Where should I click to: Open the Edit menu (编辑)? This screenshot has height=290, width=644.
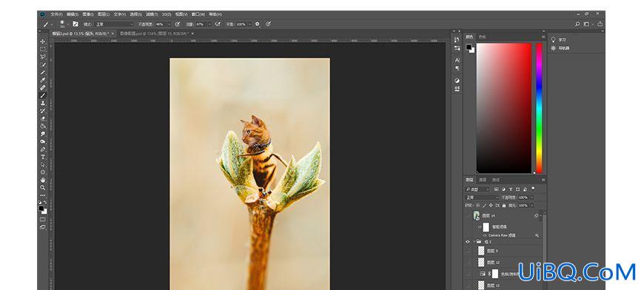73,14
